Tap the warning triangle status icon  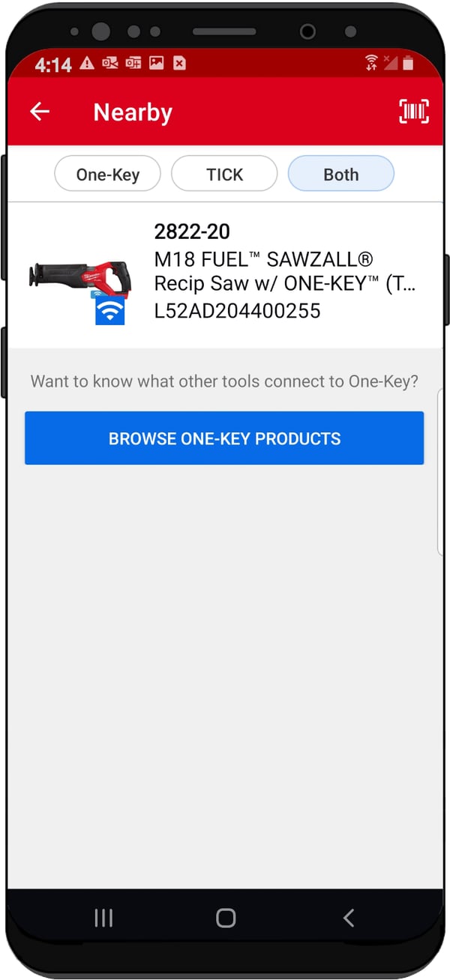87,63
